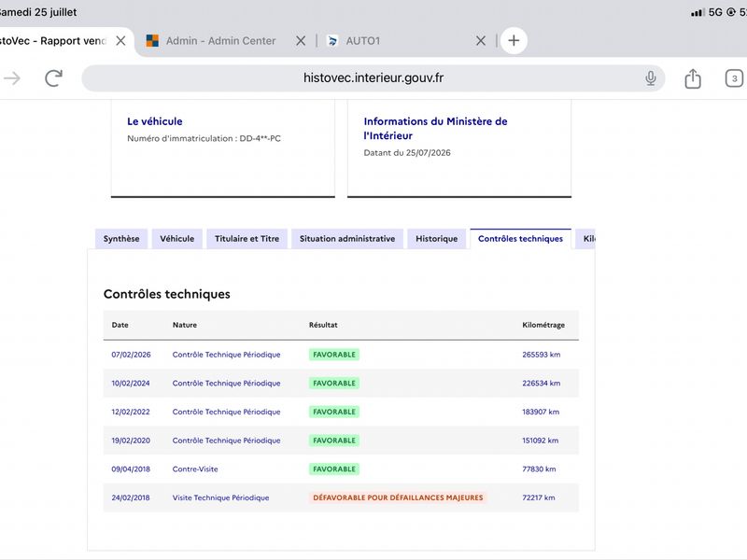This screenshot has width=747, height=560.
Task: Close the AUTO1 tab
Action: [x=481, y=41]
